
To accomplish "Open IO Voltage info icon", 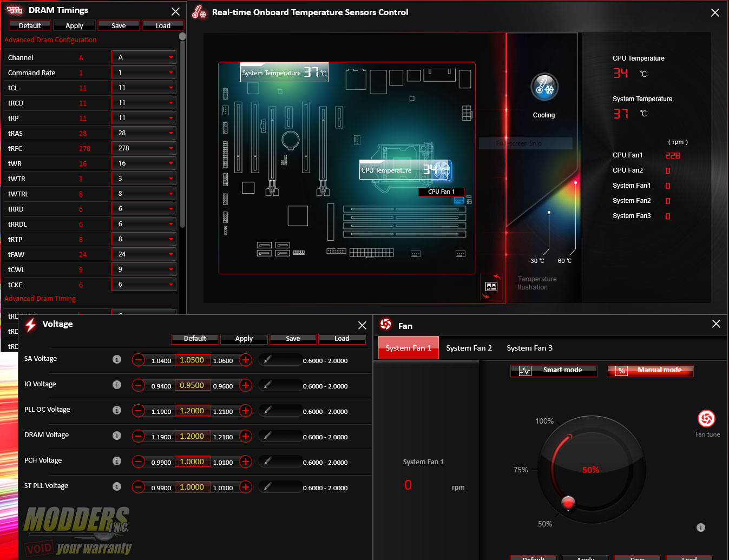I will (x=117, y=385).
